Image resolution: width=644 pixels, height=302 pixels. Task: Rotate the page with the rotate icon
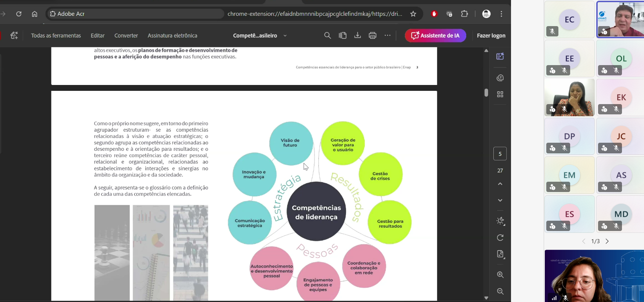pos(500,238)
